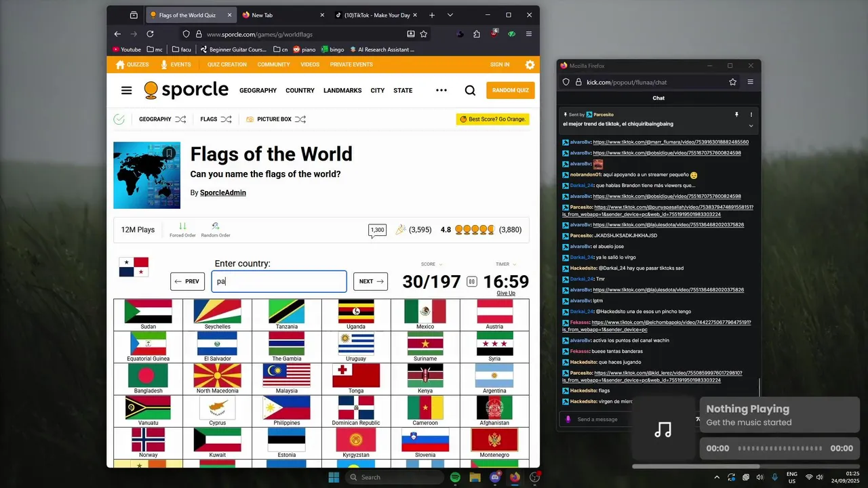868x488 pixels.
Task: Open the Firefox extensions puzzle icon
Action: pyautogui.click(x=477, y=34)
